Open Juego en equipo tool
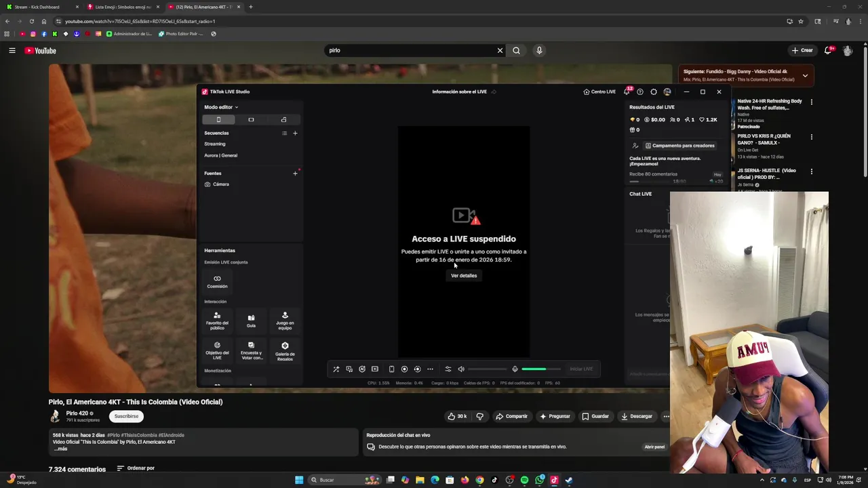868x488 pixels. click(285, 321)
